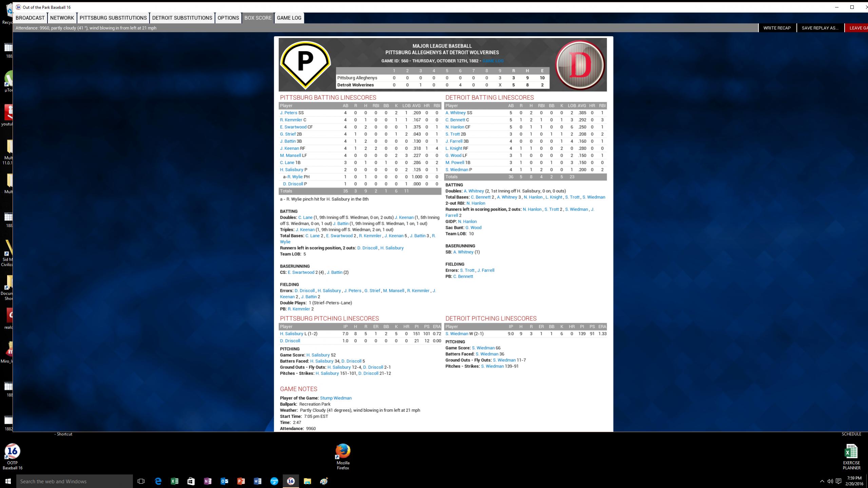Open PowerPoint from the taskbar

click(241, 481)
